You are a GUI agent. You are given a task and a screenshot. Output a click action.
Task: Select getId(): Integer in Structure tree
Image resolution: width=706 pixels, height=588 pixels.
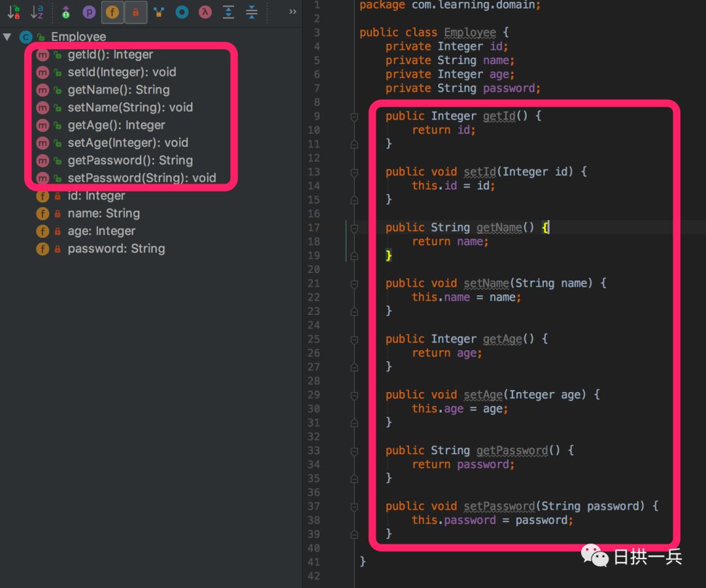coord(110,54)
